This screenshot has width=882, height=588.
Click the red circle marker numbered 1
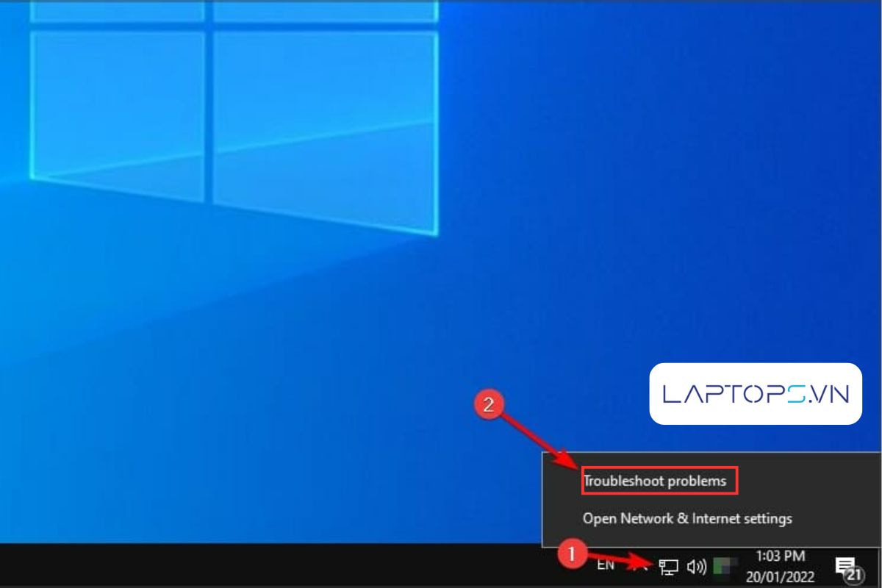573,553
